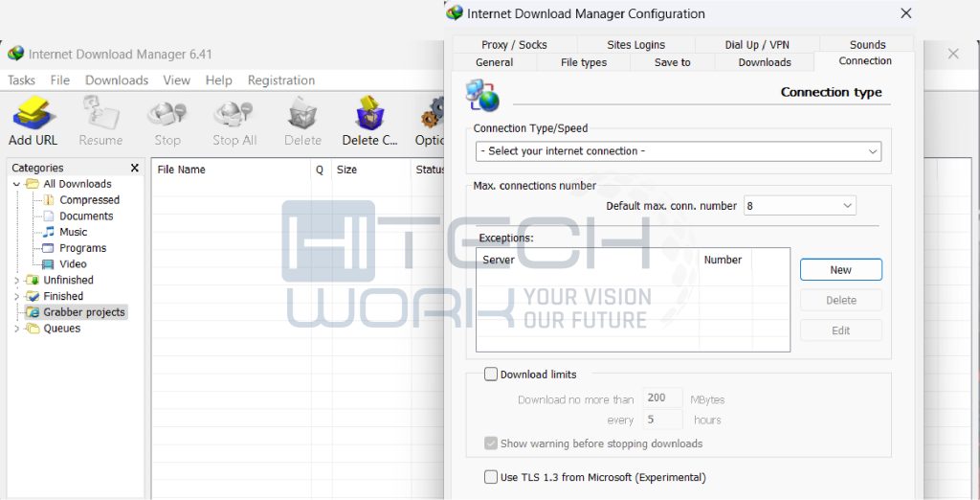Click the Queues folder icon

[x=32, y=329]
